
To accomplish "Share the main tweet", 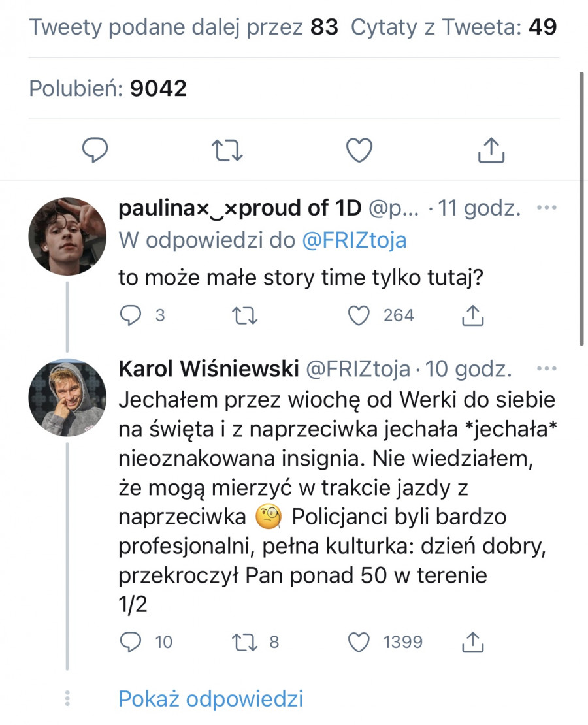I will 491,150.
